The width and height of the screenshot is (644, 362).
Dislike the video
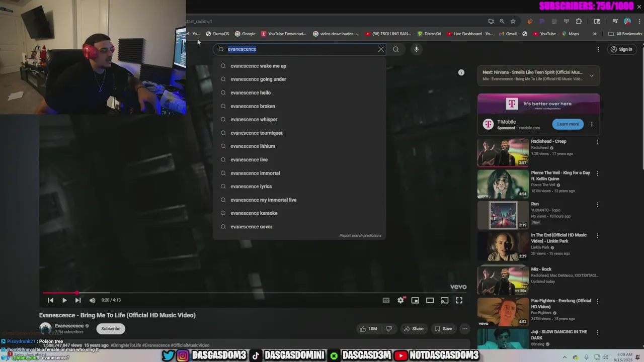point(389,329)
